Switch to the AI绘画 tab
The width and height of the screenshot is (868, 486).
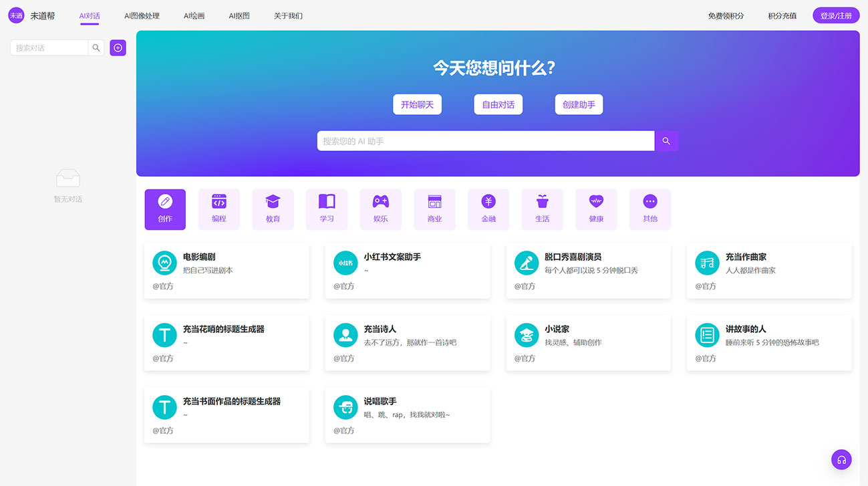(194, 15)
